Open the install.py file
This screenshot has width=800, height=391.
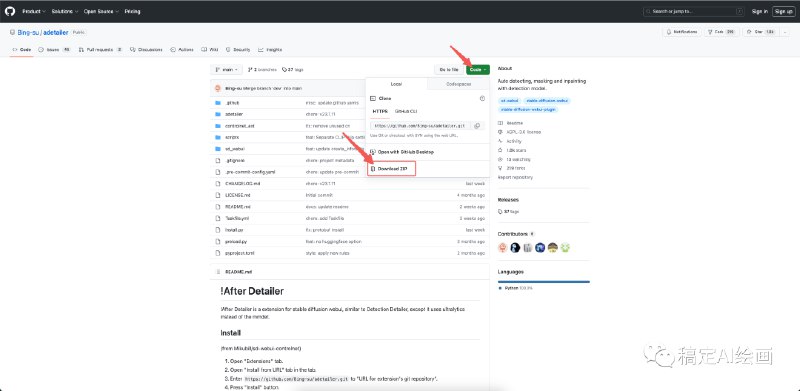[234, 230]
